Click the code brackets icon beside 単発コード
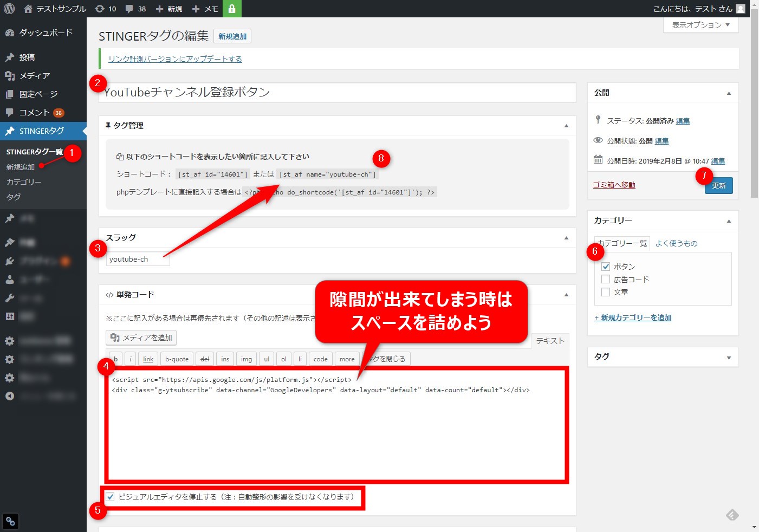This screenshot has height=532, width=759. pos(109,295)
